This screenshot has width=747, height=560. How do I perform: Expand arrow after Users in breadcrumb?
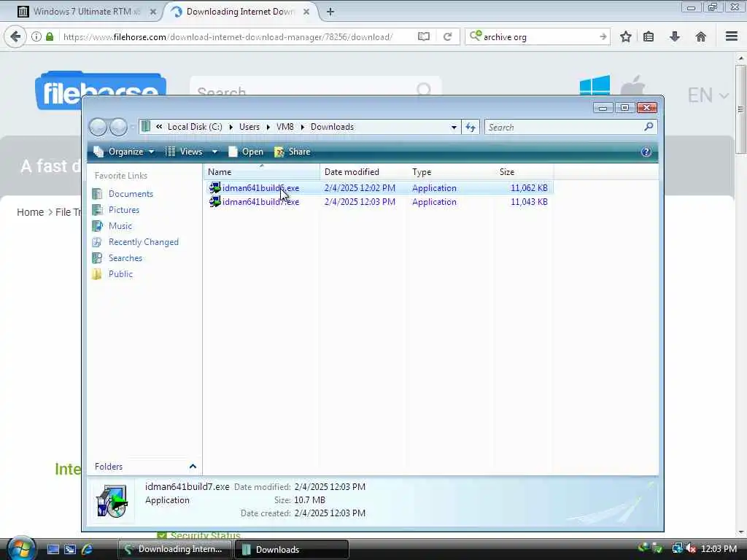(x=268, y=127)
